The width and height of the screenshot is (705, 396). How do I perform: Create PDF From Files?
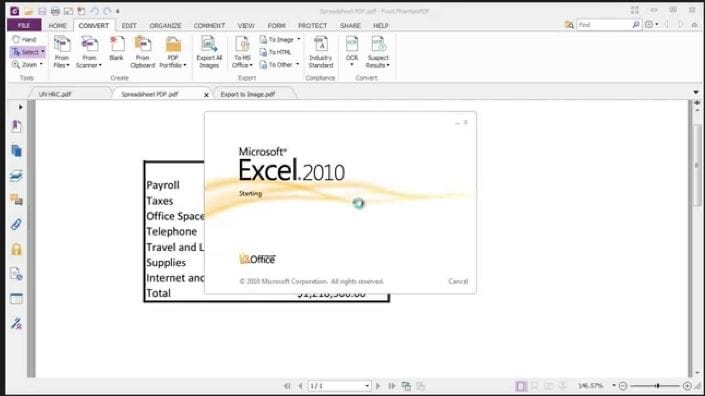pyautogui.click(x=62, y=52)
